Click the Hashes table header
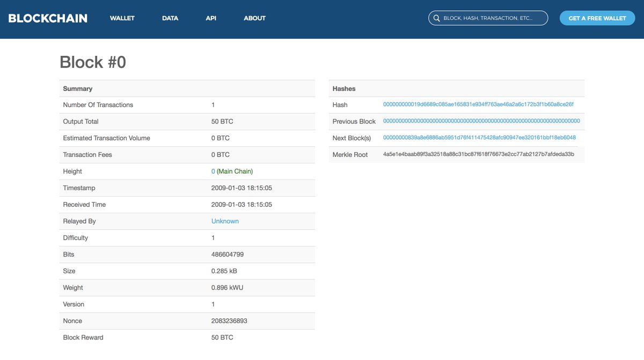The height and width of the screenshot is (360, 644). coord(342,88)
